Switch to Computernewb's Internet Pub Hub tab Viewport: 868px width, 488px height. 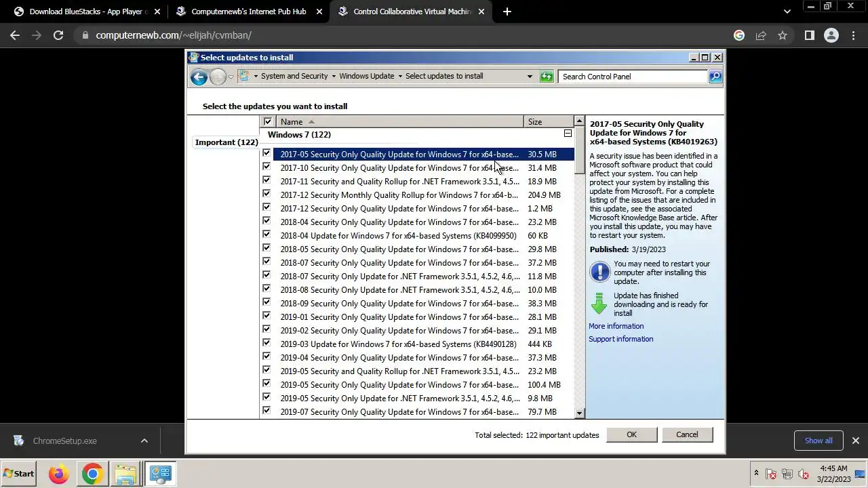248,12
